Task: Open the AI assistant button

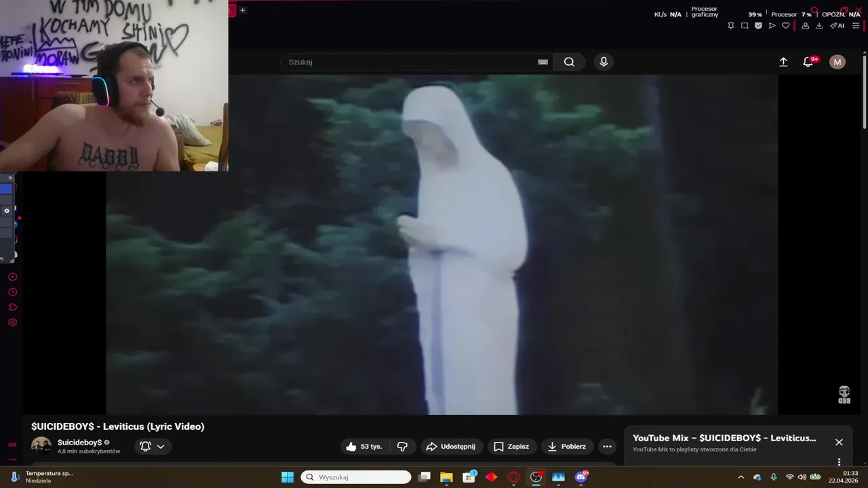Action: 837,26
